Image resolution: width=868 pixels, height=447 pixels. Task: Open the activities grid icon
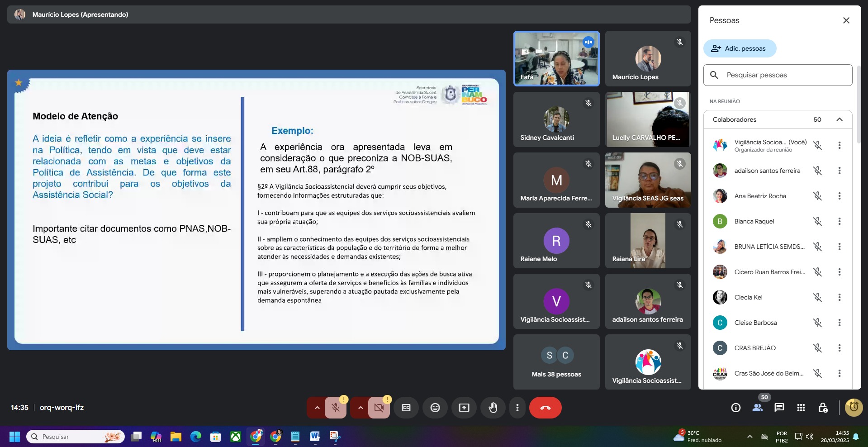pyautogui.click(x=801, y=408)
